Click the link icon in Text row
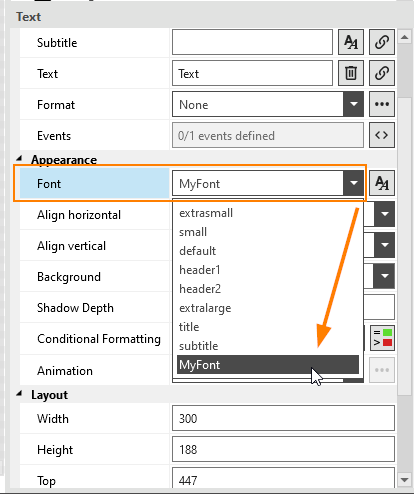Viewport: 414px width, 494px height. click(382, 73)
